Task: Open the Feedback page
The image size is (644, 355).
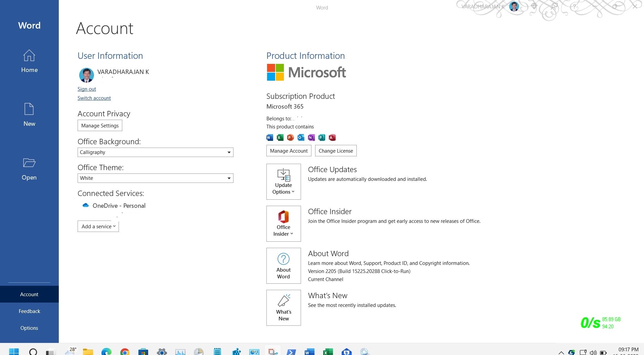Action: pos(29,311)
